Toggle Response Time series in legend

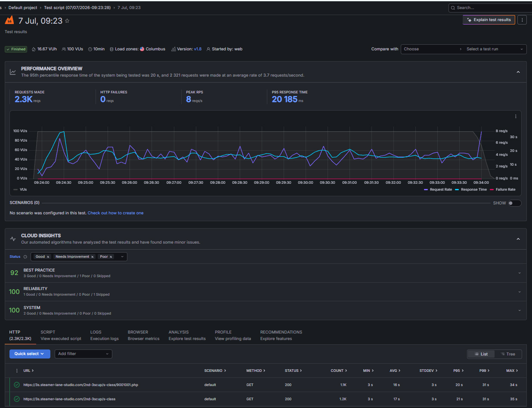coord(471,189)
